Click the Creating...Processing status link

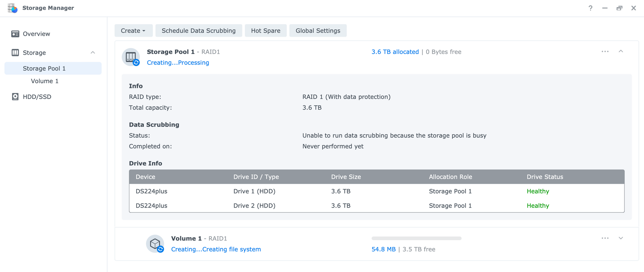(178, 63)
